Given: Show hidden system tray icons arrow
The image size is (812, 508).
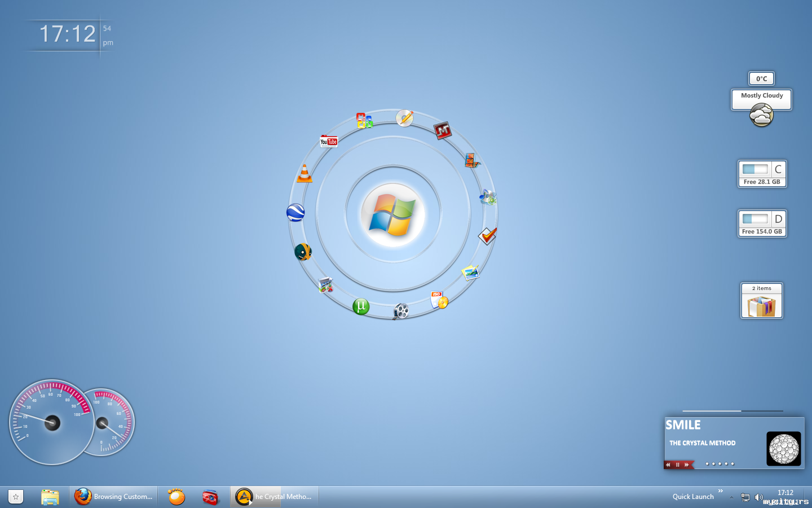Looking at the screenshot, I should point(731,497).
